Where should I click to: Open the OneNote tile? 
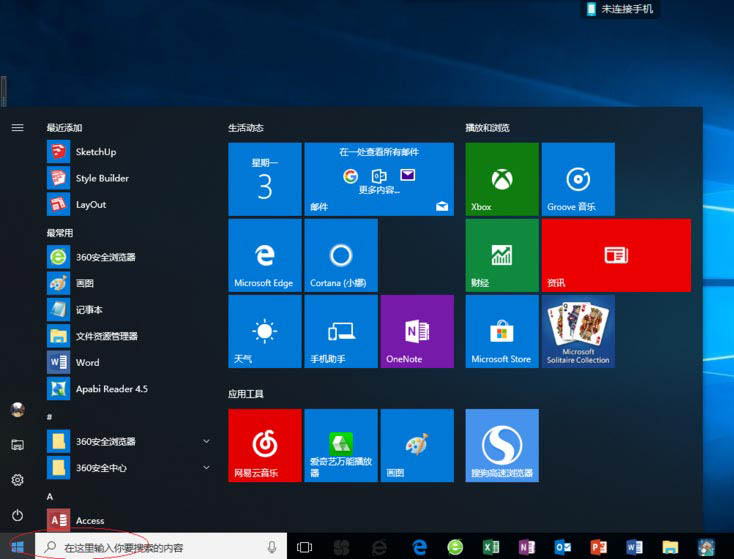pyautogui.click(x=417, y=332)
